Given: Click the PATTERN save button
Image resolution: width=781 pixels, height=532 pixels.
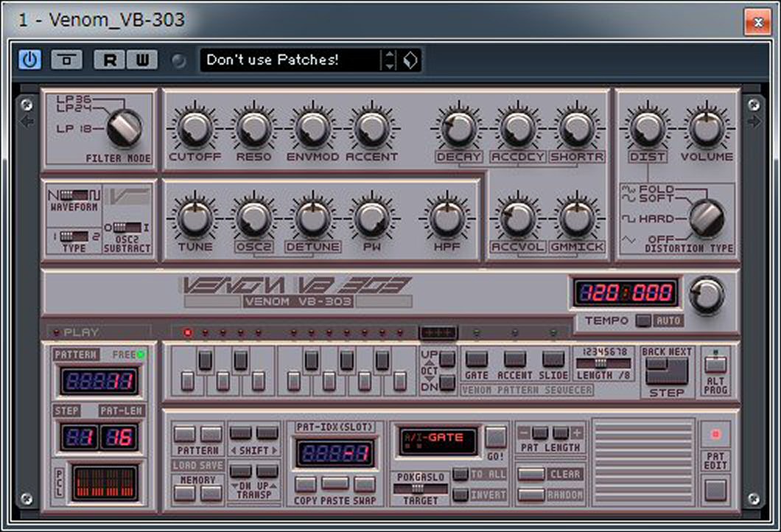Looking at the screenshot, I should point(211,434).
